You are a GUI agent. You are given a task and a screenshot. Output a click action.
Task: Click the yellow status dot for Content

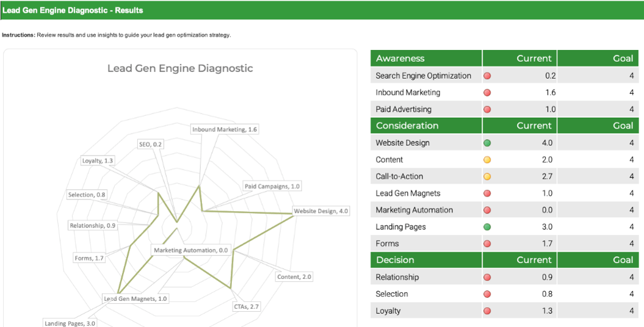(487, 160)
